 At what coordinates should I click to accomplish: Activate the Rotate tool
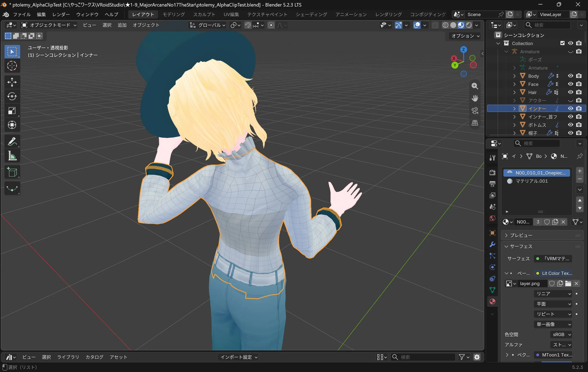12,96
